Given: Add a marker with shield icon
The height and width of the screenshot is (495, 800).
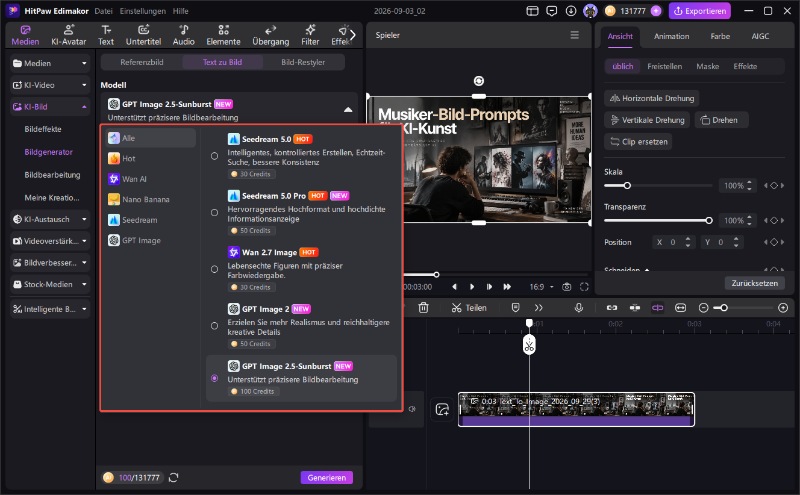Looking at the screenshot, I should coord(515,308).
